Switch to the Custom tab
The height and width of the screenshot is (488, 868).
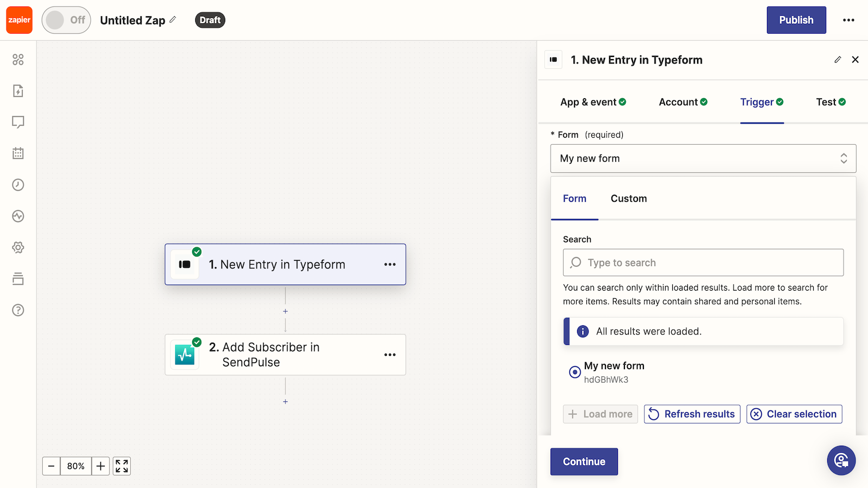coord(628,198)
